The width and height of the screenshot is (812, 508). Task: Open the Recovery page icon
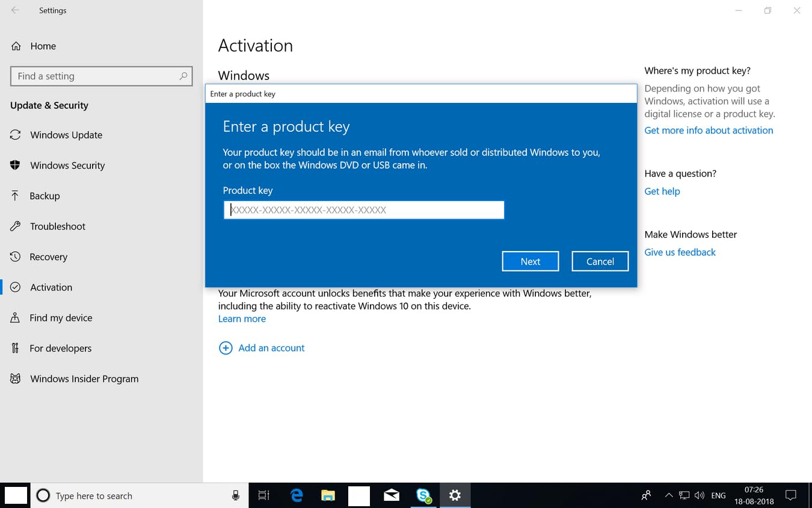click(x=16, y=257)
